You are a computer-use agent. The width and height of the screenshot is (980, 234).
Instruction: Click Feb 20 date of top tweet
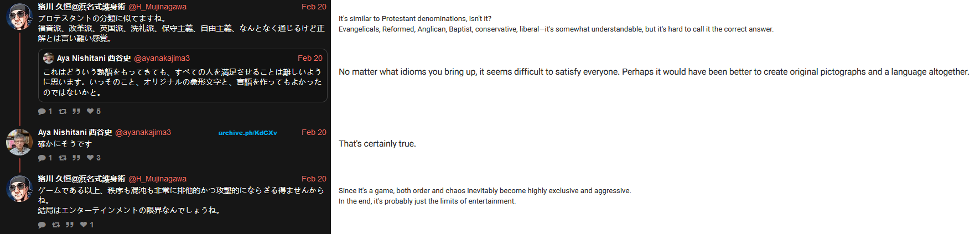(314, 7)
